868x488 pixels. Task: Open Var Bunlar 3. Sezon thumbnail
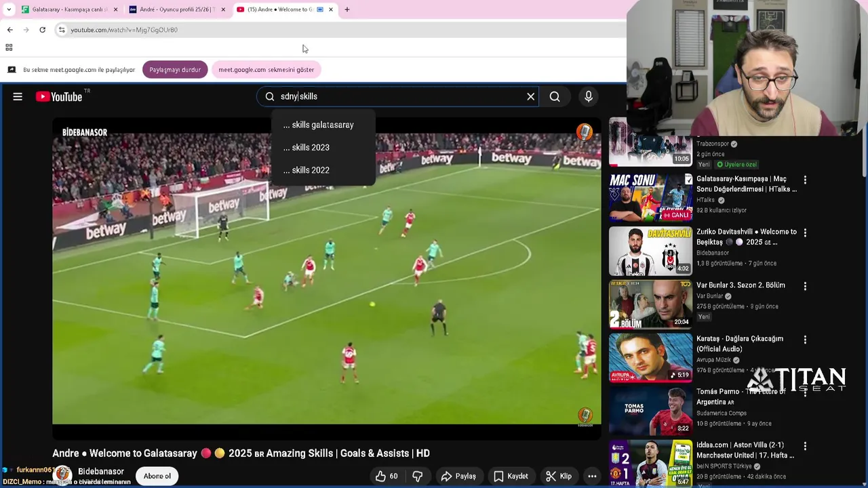[x=650, y=304]
